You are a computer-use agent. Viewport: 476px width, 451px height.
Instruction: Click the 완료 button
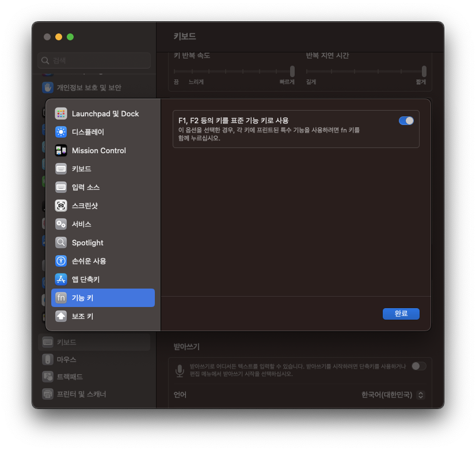pos(401,313)
